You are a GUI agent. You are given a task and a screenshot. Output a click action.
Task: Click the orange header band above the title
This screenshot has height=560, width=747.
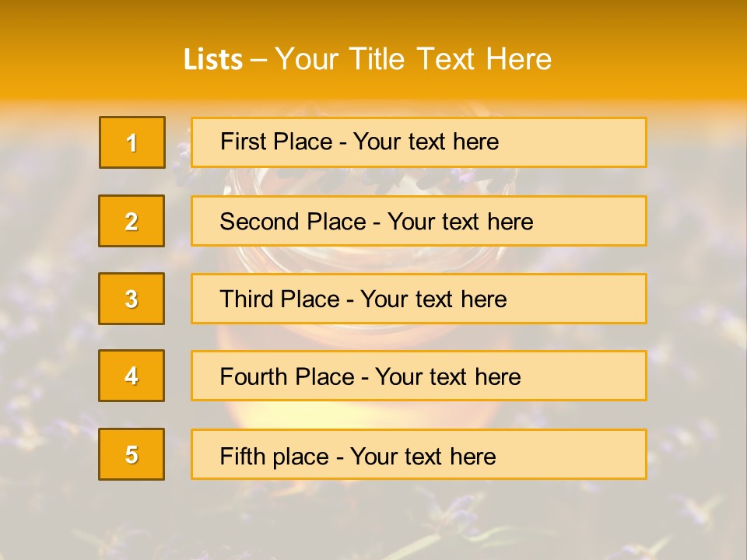click(x=373, y=17)
